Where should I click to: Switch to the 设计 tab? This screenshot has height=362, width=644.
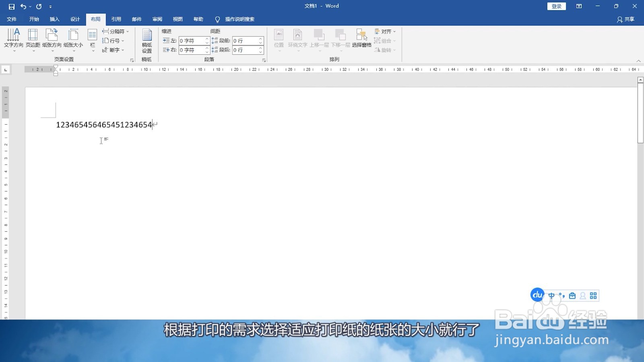(75, 19)
